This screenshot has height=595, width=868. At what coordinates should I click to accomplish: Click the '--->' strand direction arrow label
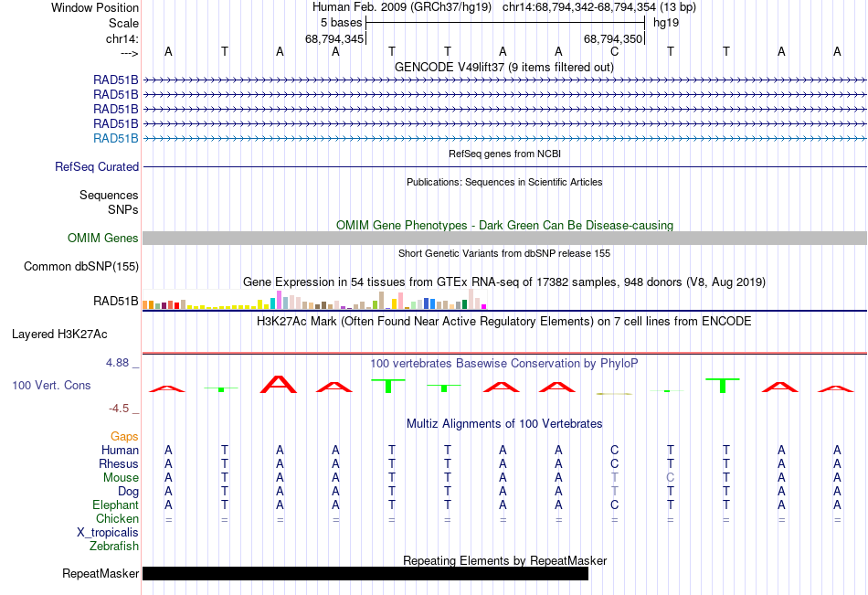130,53
